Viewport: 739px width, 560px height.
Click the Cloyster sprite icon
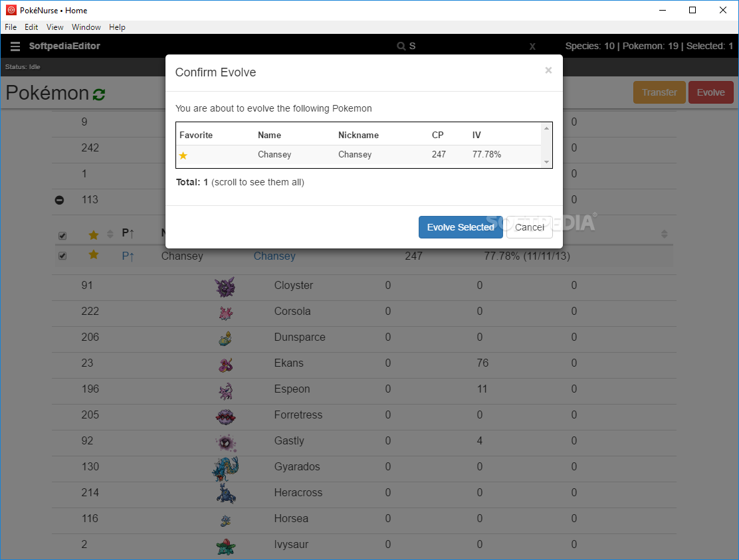[x=225, y=287]
